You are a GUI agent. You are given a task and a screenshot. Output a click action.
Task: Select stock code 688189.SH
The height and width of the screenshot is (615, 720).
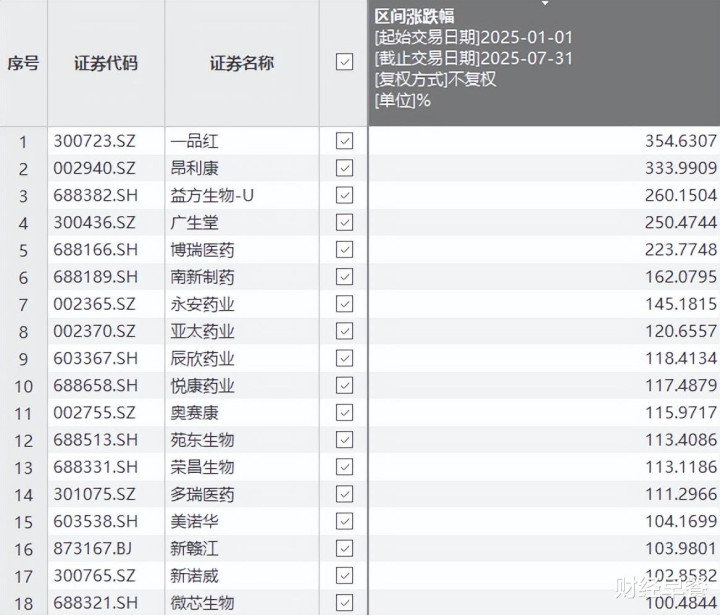pyautogui.click(x=96, y=276)
